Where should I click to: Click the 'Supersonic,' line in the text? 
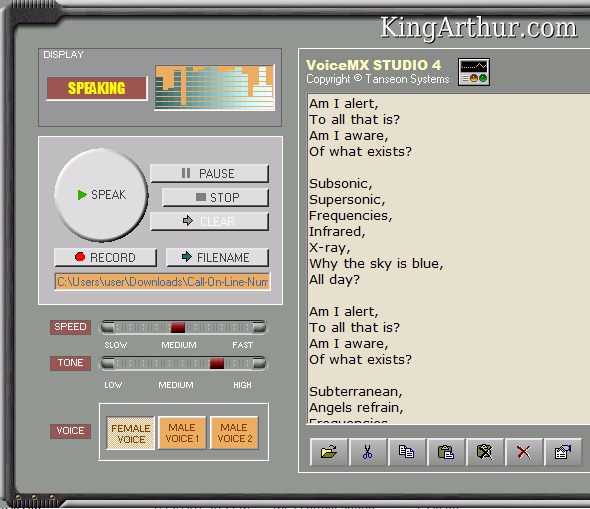click(347, 200)
